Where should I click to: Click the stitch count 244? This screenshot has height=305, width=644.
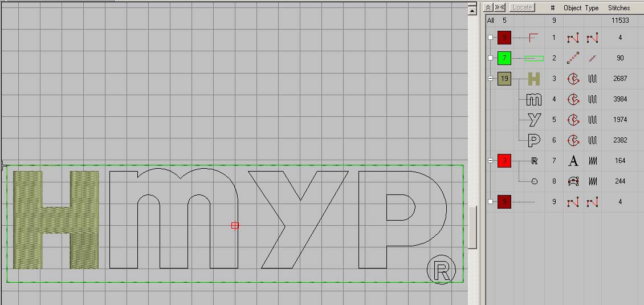click(x=620, y=181)
